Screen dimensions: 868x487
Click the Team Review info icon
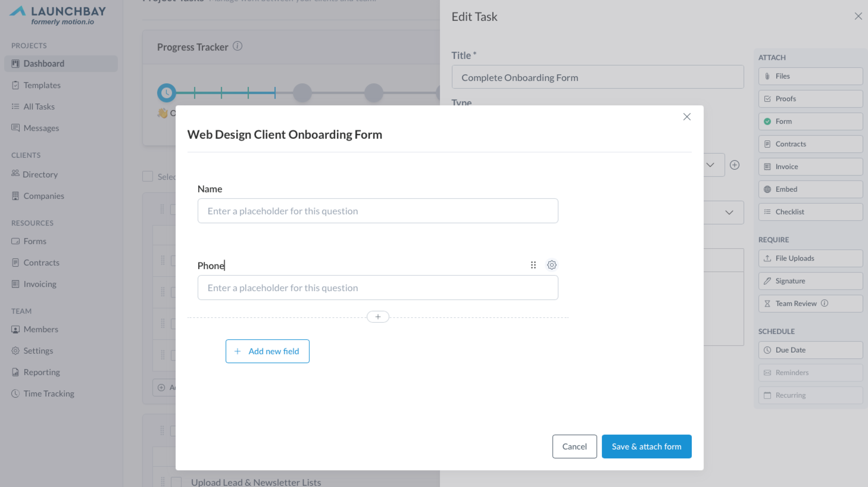[x=825, y=303]
